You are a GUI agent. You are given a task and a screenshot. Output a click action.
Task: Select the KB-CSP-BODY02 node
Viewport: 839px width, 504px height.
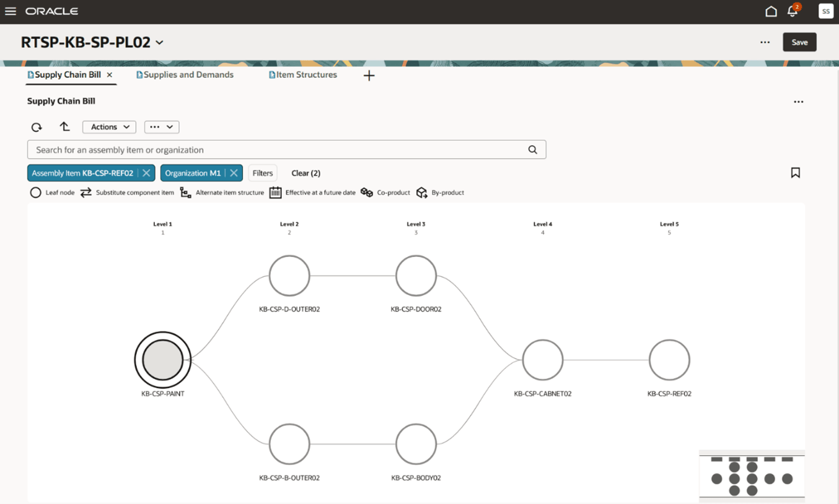point(416,444)
